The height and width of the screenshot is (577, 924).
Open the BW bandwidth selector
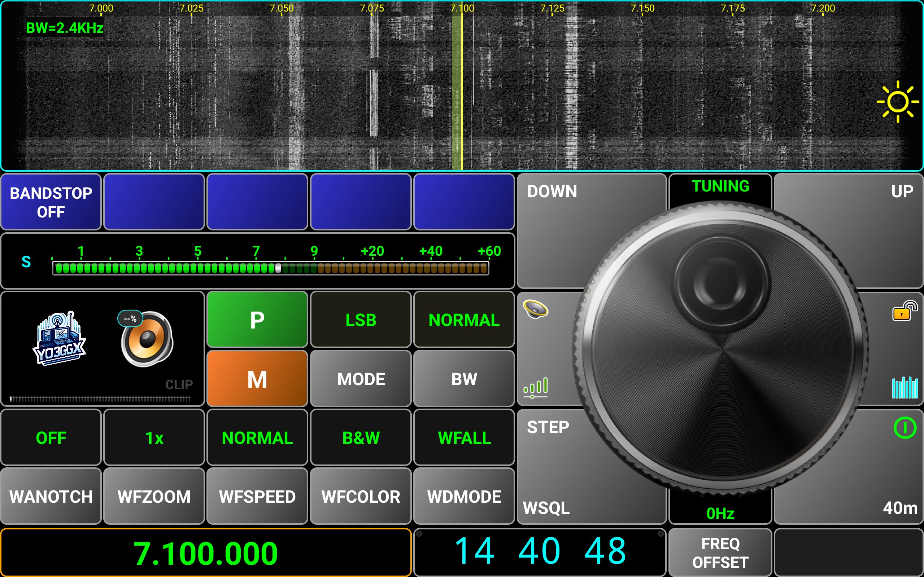tap(464, 379)
